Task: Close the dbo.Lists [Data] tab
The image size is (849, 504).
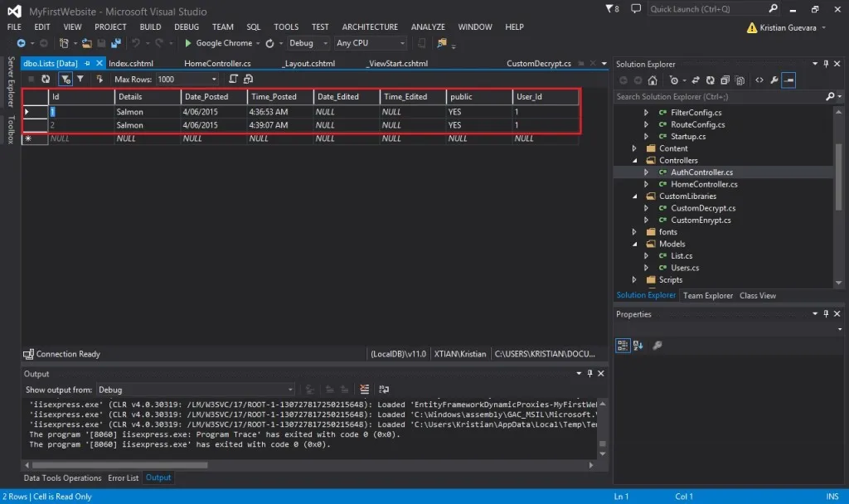Action: tap(99, 63)
